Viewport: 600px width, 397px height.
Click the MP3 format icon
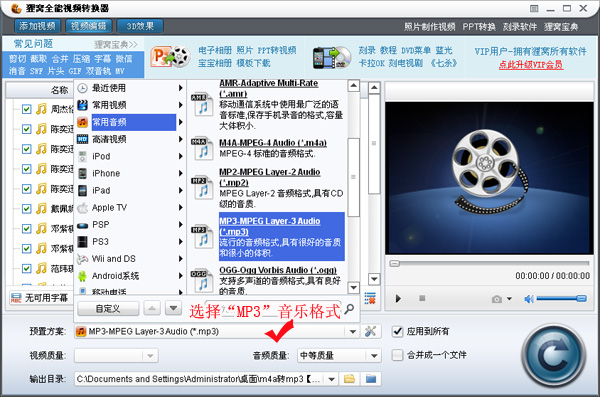click(202, 237)
